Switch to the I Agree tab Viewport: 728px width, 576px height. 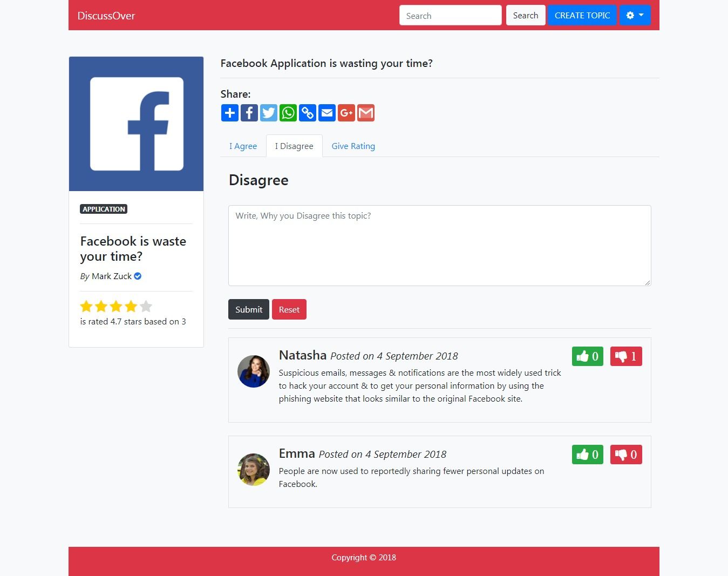[243, 146]
